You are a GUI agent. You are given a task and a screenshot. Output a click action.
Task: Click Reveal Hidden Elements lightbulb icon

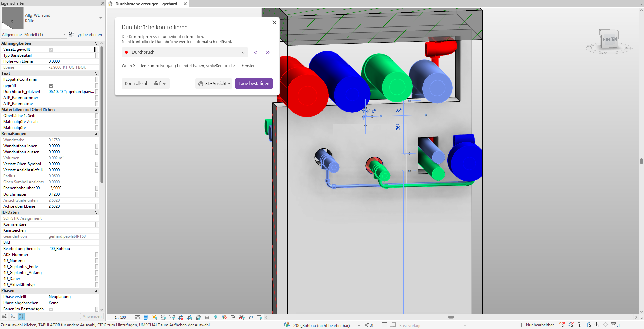tap(216, 317)
